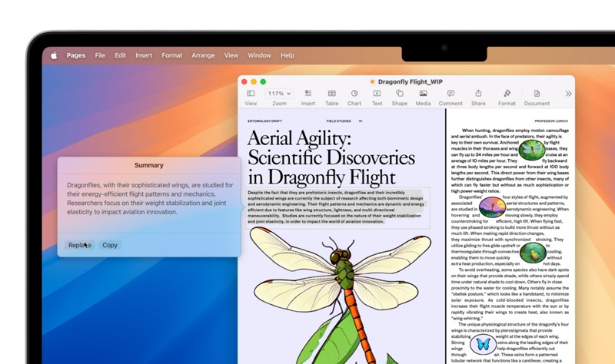Add a Comment from the toolbar
The width and height of the screenshot is (615, 364).
[x=450, y=93]
